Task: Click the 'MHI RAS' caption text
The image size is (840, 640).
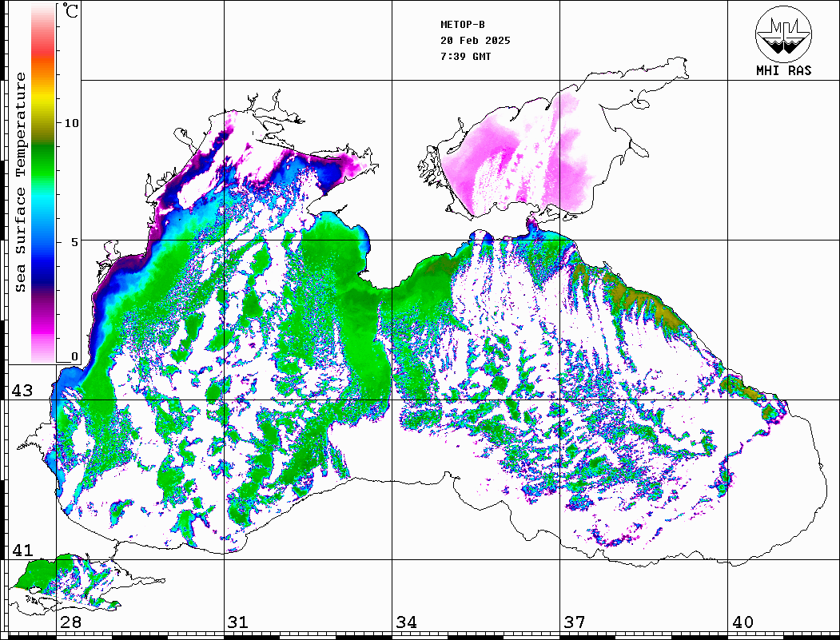Action: coord(784,70)
